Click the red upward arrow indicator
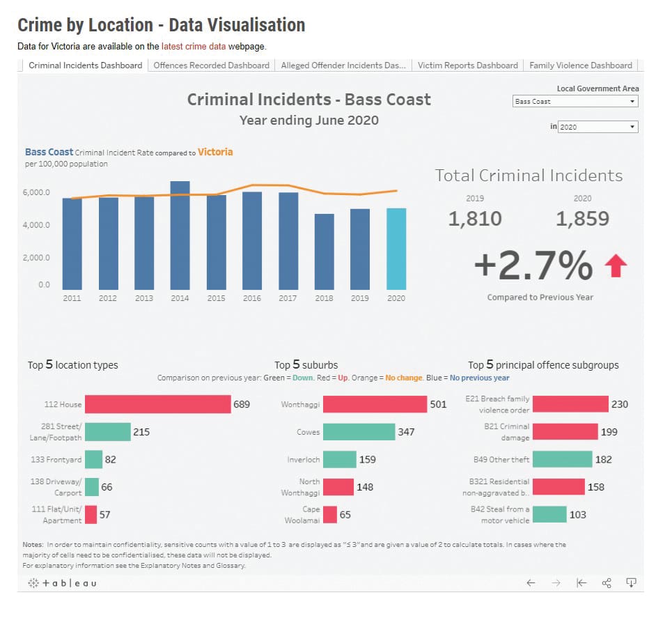Viewport: 672px width, 618px height. click(615, 265)
